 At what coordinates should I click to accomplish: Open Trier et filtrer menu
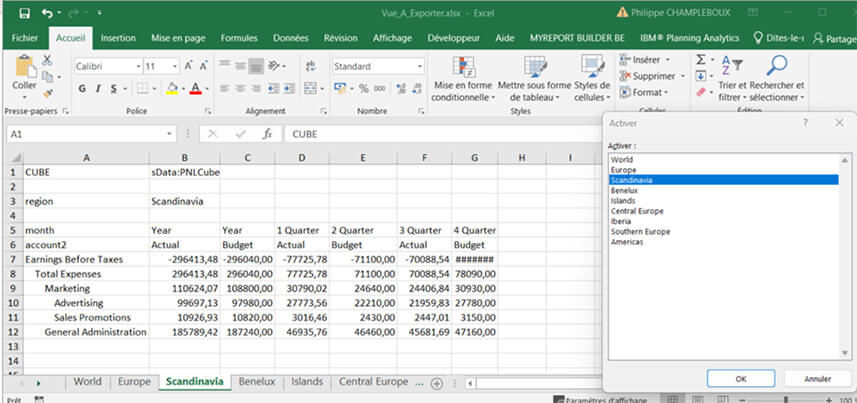click(x=732, y=79)
